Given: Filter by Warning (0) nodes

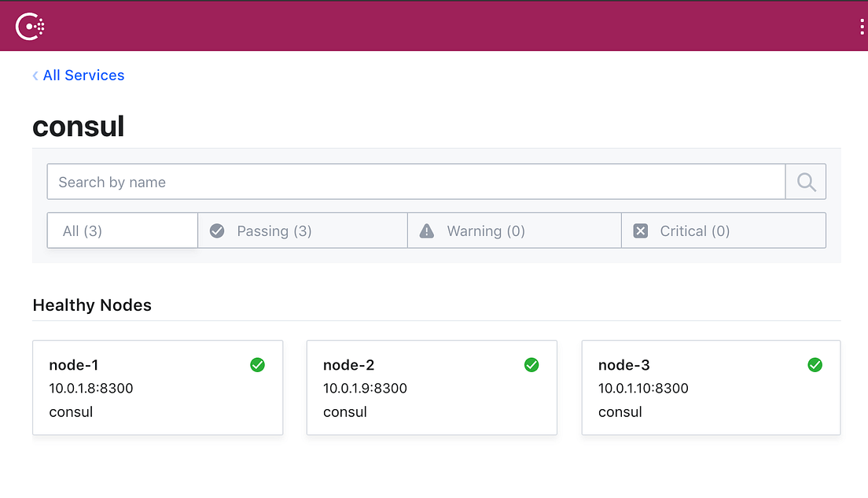Looking at the screenshot, I should tap(515, 231).
